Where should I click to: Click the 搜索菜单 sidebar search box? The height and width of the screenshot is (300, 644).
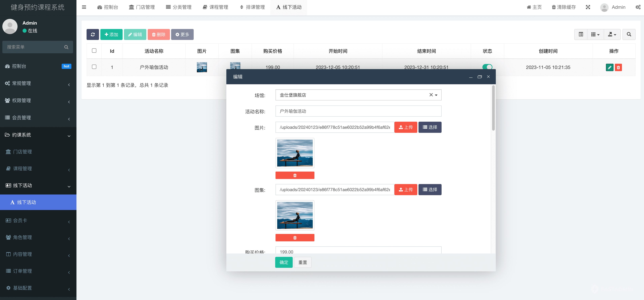pos(38,47)
